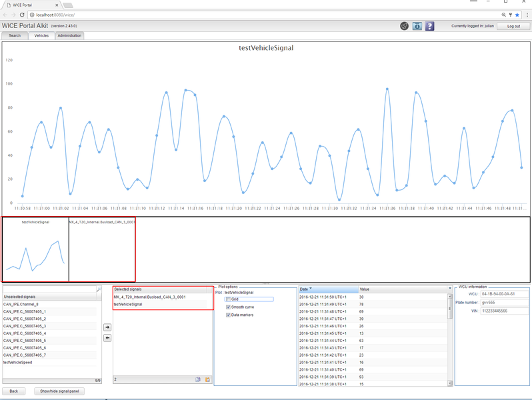Switch to the Administration tab

pos(69,36)
